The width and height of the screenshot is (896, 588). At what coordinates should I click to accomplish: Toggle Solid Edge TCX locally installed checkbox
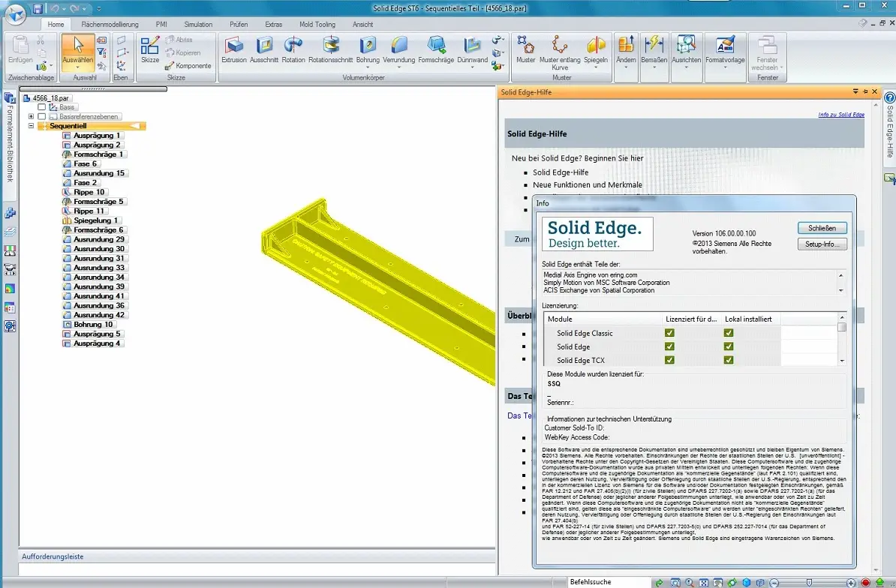[728, 360]
